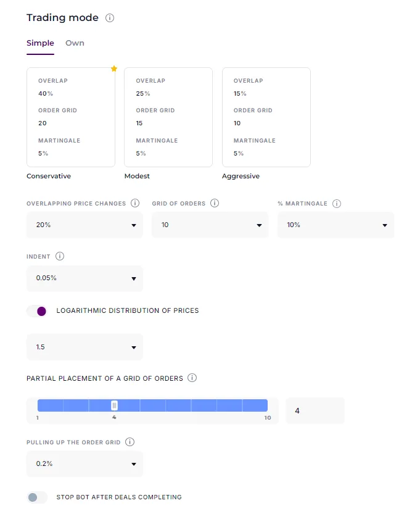
Task: Click info icon for Partial Placement of grid
Action: tap(192, 378)
